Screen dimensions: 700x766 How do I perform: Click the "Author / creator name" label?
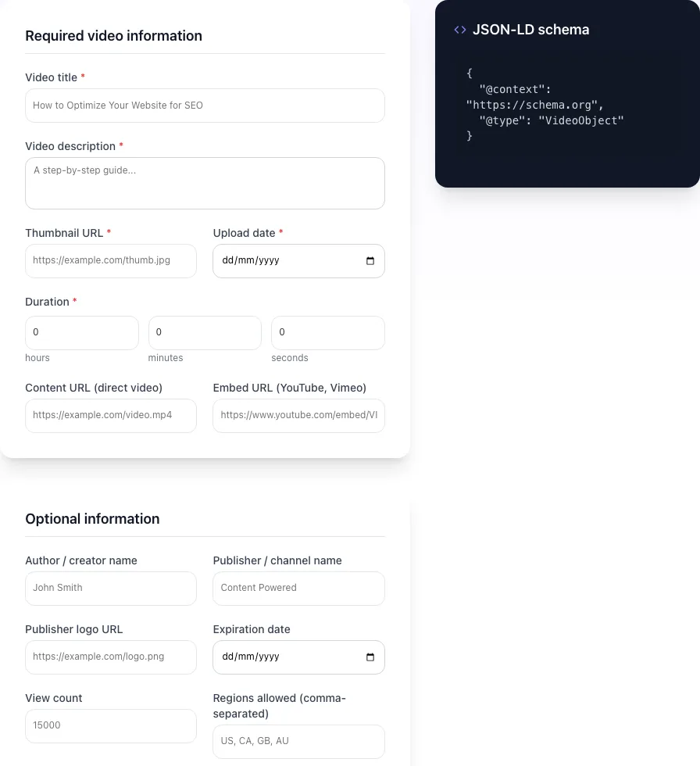(81, 561)
